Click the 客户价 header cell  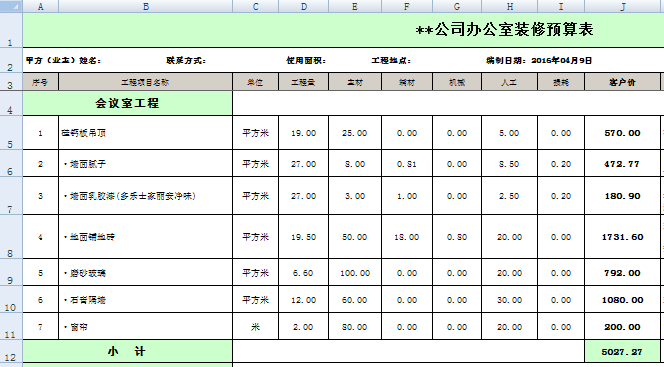click(x=622, y=82)
